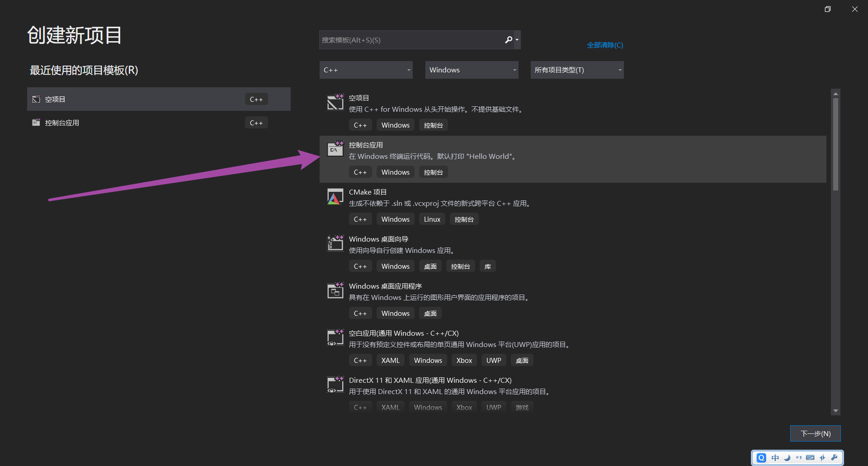Click the input method simplified/traditional switch icon
The image size is (868, 466).
(822, 458)
